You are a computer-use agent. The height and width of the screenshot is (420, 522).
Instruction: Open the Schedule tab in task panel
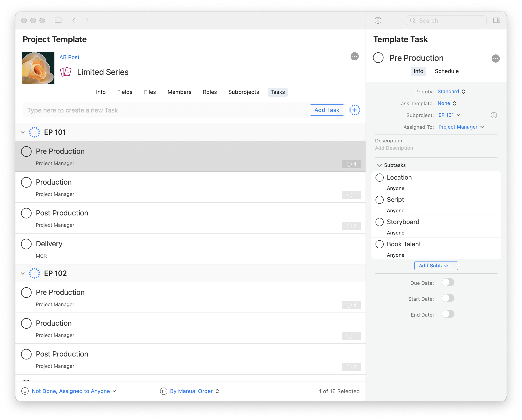pos(446,71)
